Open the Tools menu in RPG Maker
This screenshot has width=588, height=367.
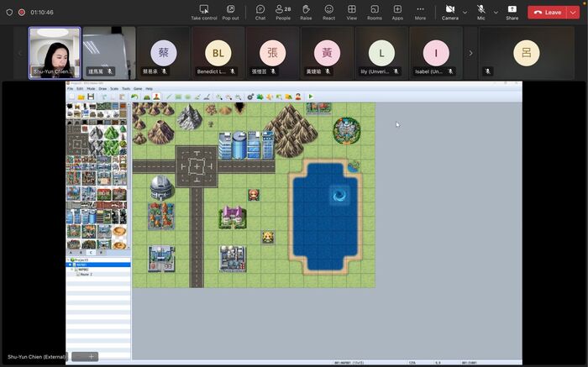(x=126, y=89)
